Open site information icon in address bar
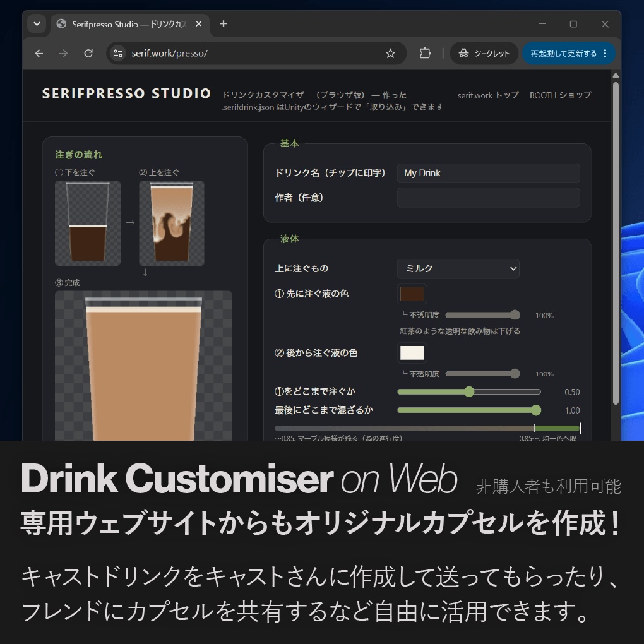The width and height of the screenshot is (644, 644). pyautogui.click(x=118, y=54)
